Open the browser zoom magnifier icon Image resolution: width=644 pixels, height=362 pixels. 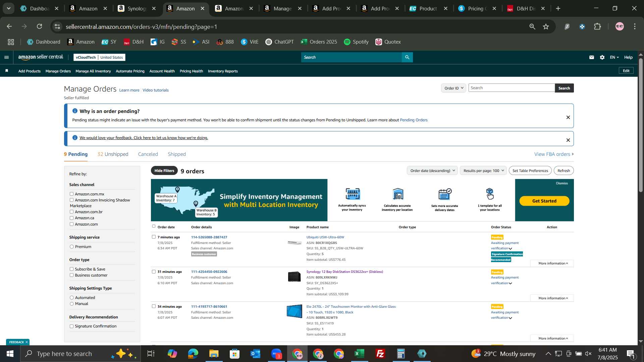coord(532,26)
